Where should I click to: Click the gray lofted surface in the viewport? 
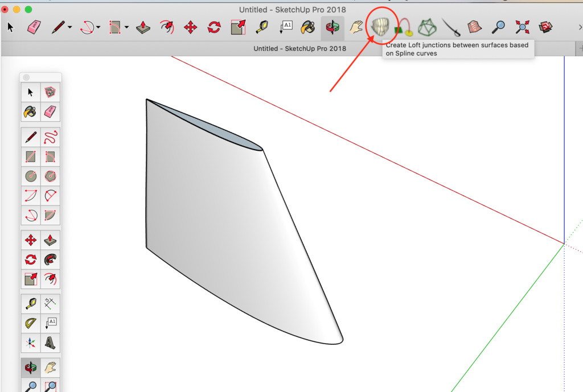[x=228, y=228]
